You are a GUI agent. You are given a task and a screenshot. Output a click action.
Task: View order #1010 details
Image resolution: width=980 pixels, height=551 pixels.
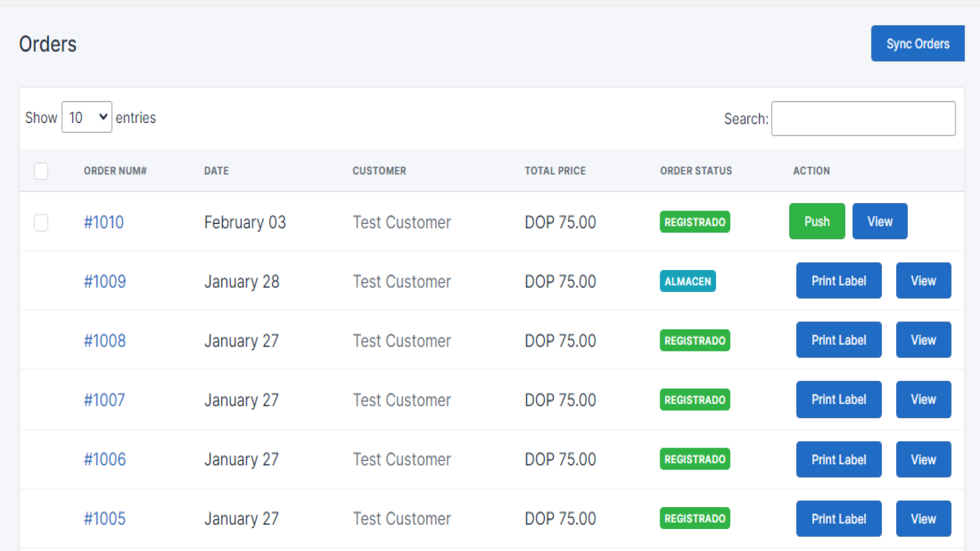880,221
